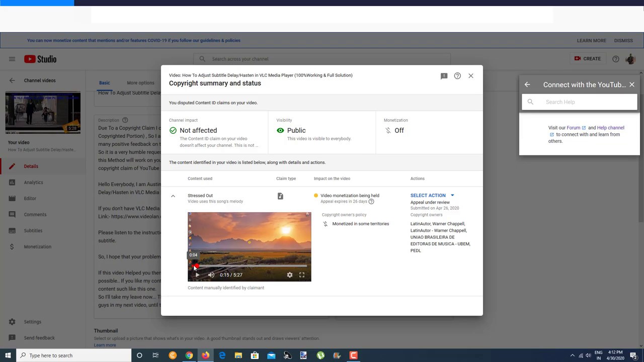Screen dimensions: 644x362
Task: Switch to the More options tab
Action: (140, 83)
